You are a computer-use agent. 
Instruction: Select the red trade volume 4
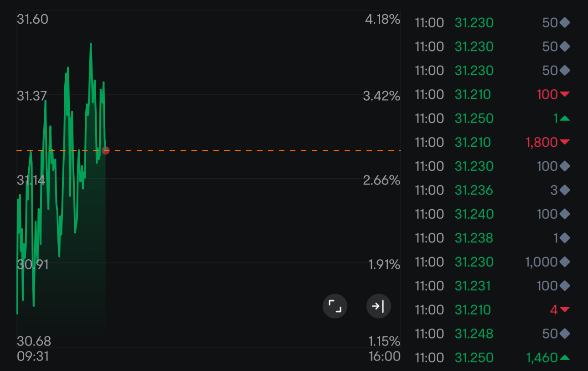pyautogui.click(x=554, y=310)
